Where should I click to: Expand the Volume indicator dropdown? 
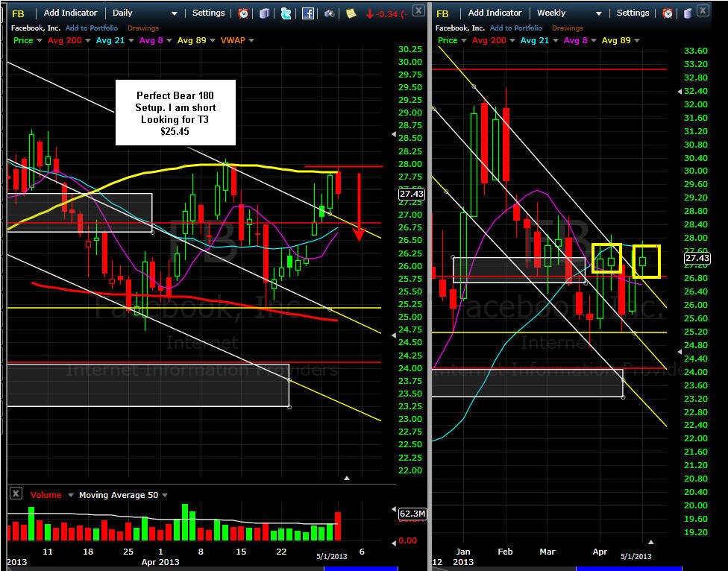pos(71,496)
